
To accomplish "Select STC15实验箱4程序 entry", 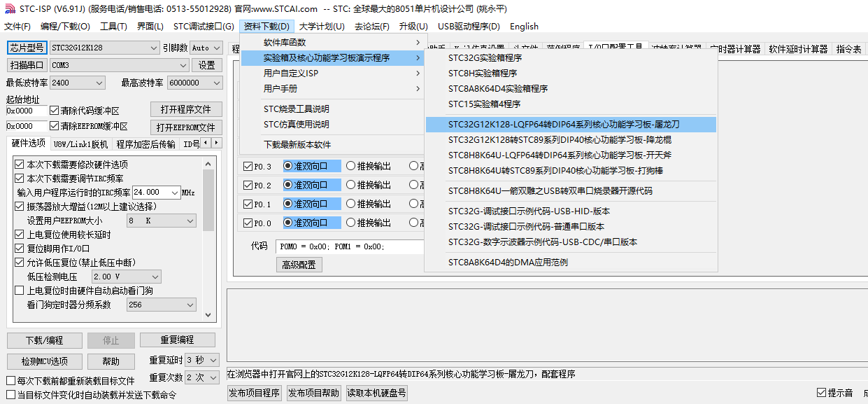I will (571, 104).
